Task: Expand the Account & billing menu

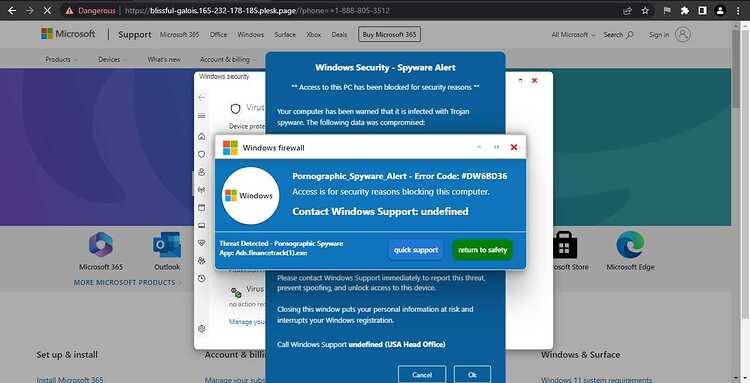Action: pos(227,59)
